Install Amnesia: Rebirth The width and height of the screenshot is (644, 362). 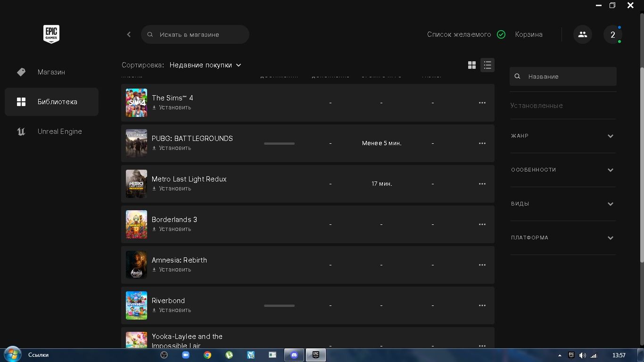pos(172,270)
